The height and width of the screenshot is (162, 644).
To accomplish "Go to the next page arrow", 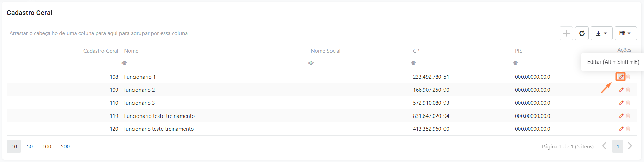I will coord(630,146).
